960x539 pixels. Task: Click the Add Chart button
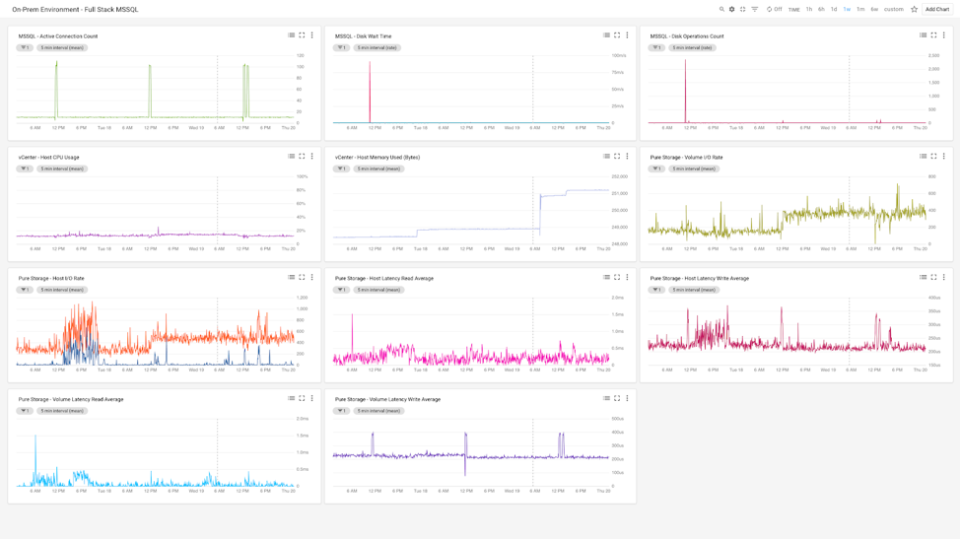pyautogui.click(x=937, y=9)
